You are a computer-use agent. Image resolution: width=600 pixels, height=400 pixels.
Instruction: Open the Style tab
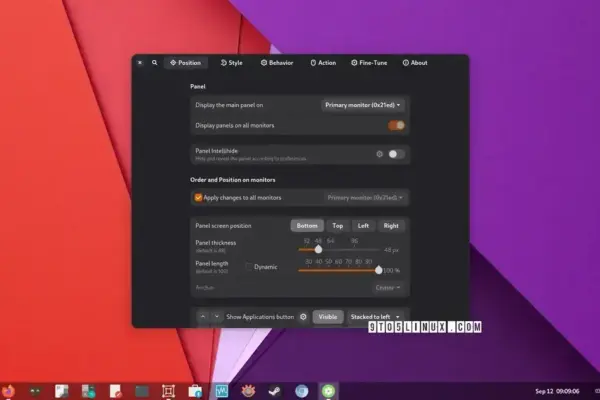232,63
